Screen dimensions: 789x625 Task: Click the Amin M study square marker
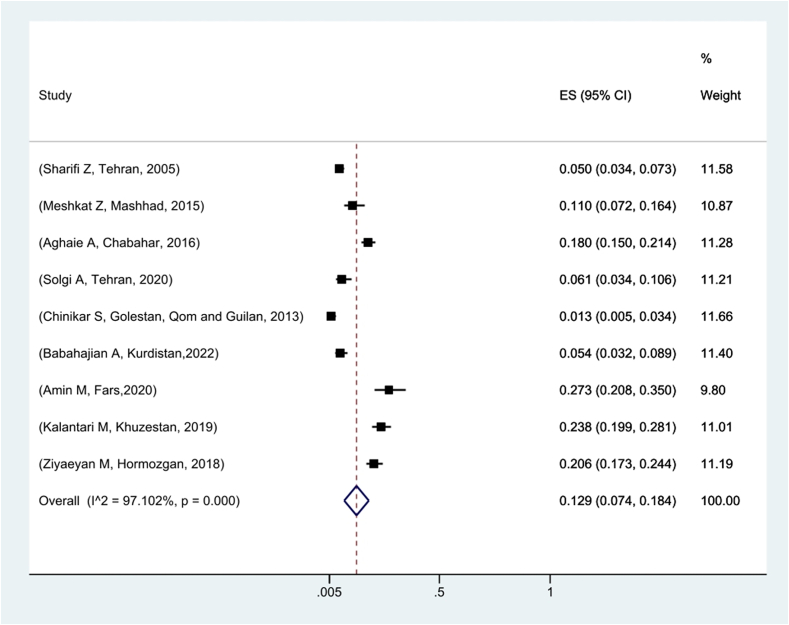tap(388, 390)
